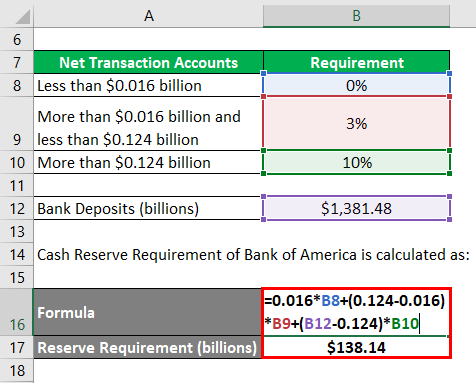Select empty cell A6
This screenshot has height=383, width=476.
(149, 39)
